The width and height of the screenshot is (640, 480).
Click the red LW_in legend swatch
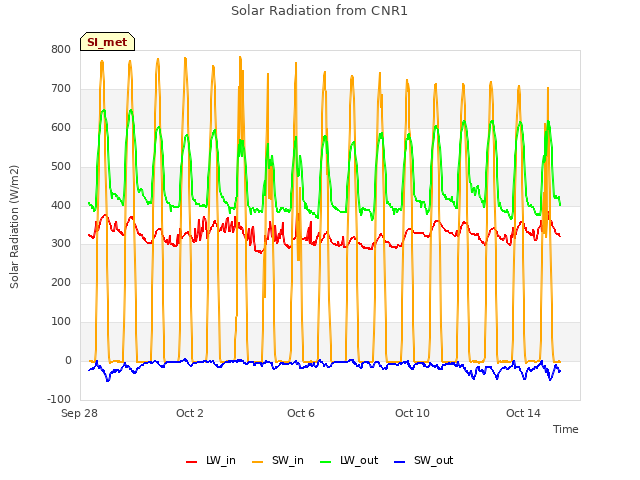[x=191, y=462]
